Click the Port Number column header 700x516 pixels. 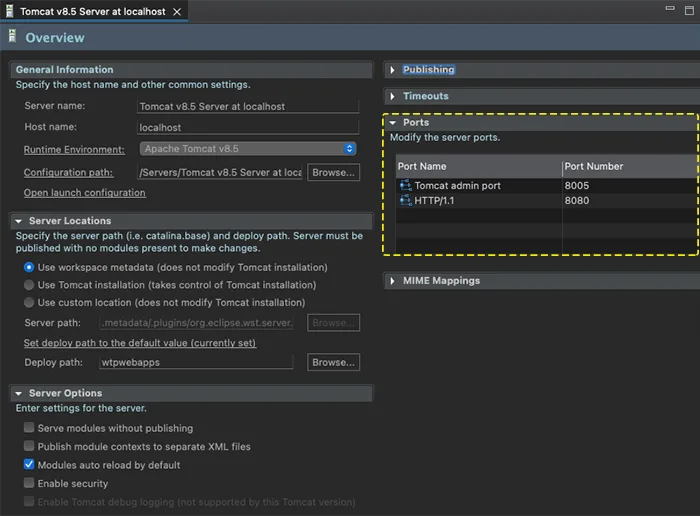click(x=630, y=166)
